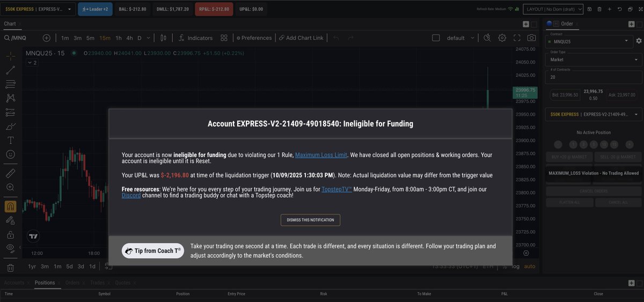Screen dimensions: 644x302
Task: Switch to the Accounts tab
Action: pyautogui.click(x=14, y=283)
